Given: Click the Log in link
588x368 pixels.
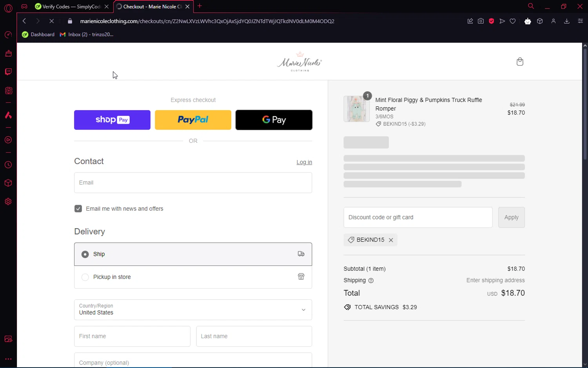Looking at the screenshot, I should 304,162.
